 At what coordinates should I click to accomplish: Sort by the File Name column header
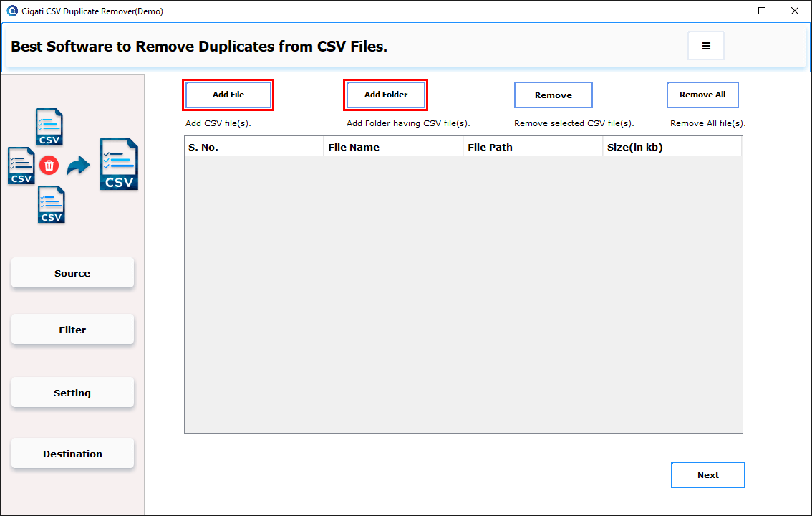click(393, 147)
